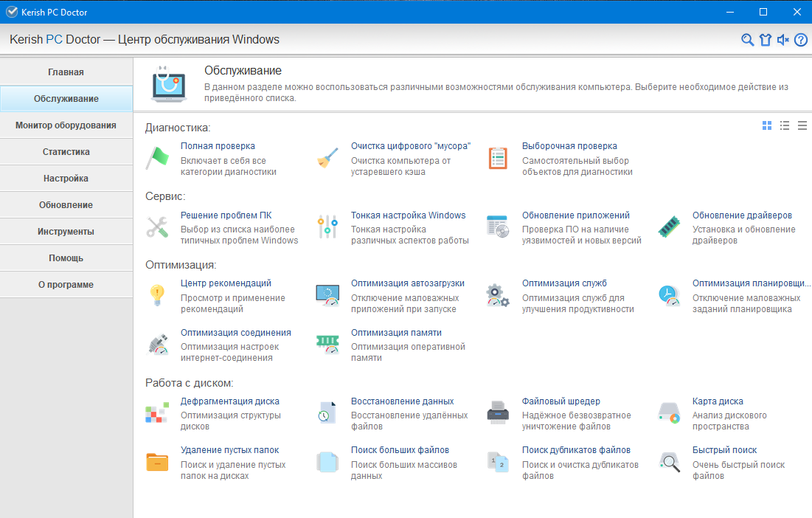The width and height of the screenshot is (812, 518).
Task: Click the light bulb icon for Центр рекомендаций
Action: (x=157, y=295)
